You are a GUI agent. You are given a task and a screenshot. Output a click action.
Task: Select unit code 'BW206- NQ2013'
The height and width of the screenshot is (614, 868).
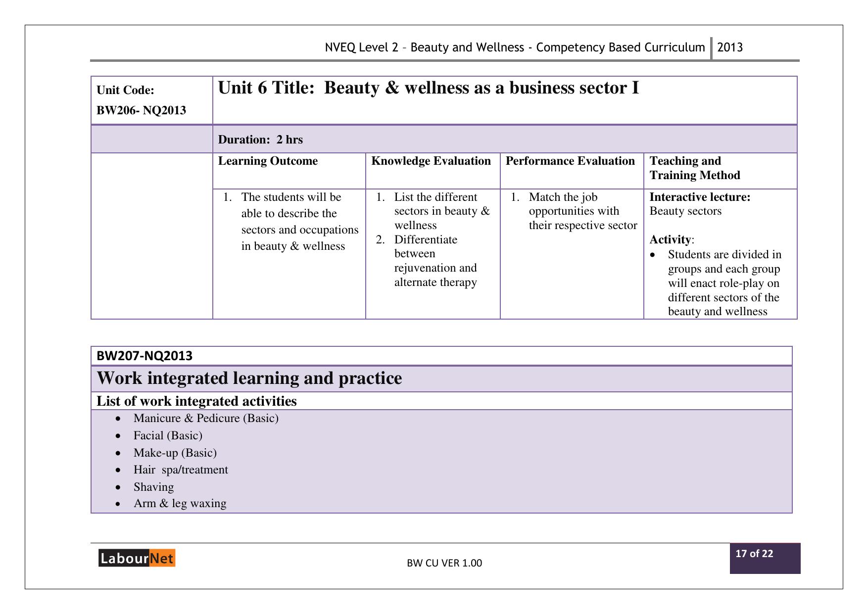141,110
